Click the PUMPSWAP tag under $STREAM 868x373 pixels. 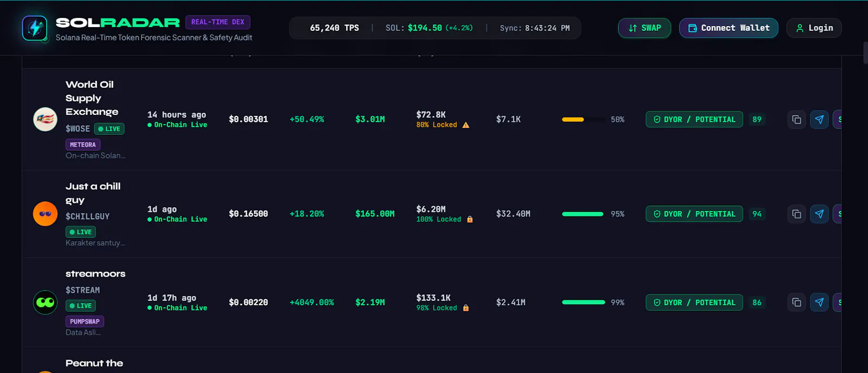pyautogui.click(x=85, y=321)
